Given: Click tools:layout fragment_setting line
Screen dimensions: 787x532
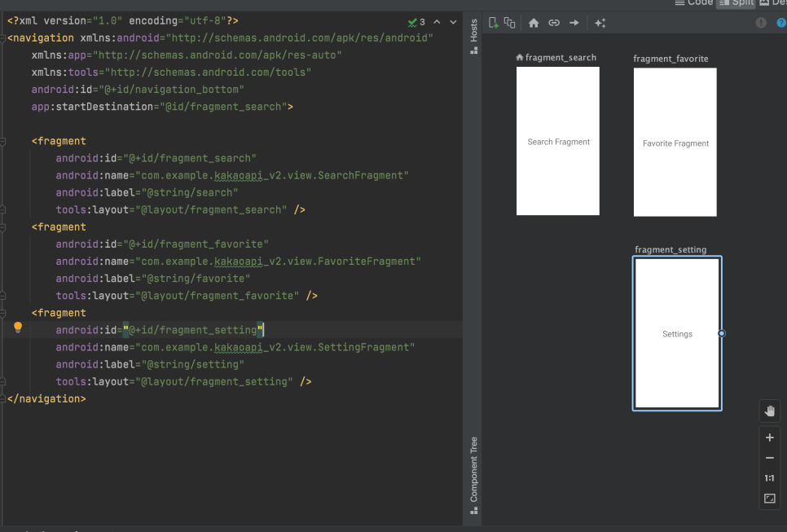Looking at the screenshot, I should coord(183,381).
